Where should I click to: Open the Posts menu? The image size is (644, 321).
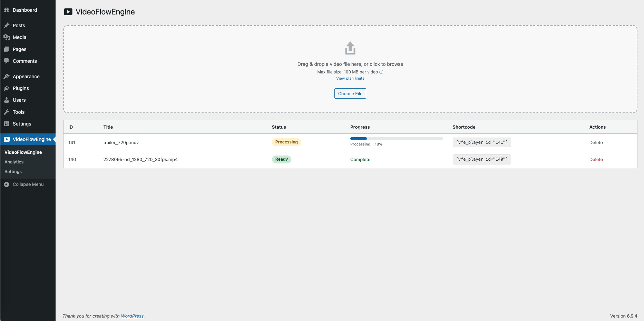click(19, 25)
